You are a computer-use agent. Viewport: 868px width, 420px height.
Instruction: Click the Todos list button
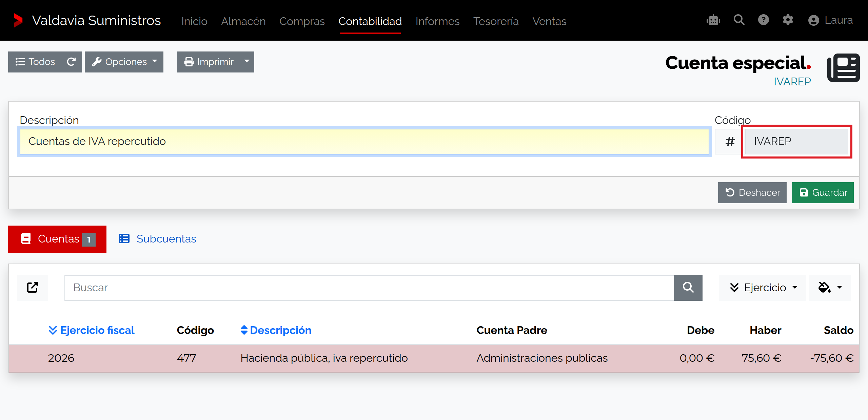click(35, 62)
